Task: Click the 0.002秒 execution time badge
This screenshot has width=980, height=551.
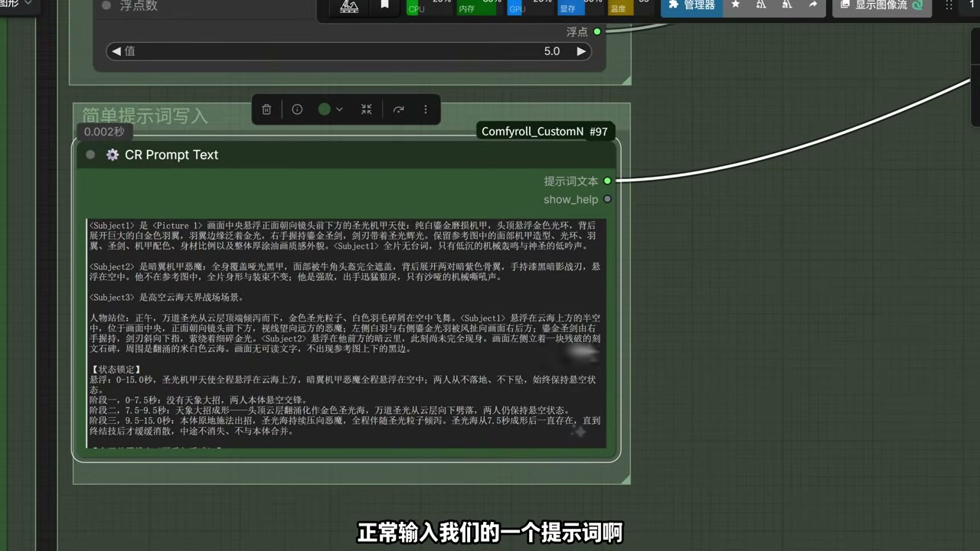Action: click(x=104, y=132)
